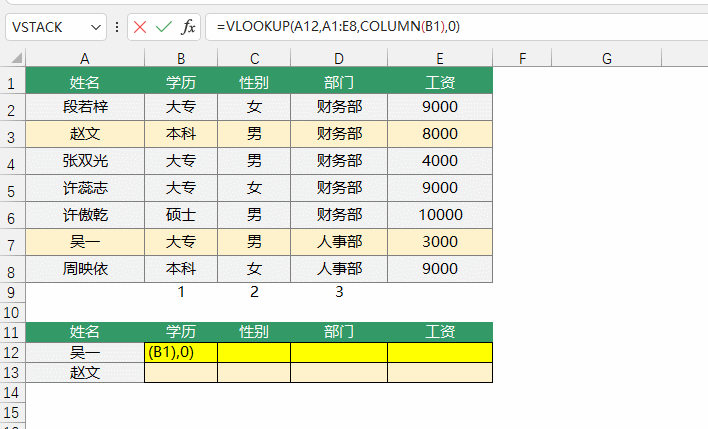
Task: Select column E header
Action: tap(440, 58)
